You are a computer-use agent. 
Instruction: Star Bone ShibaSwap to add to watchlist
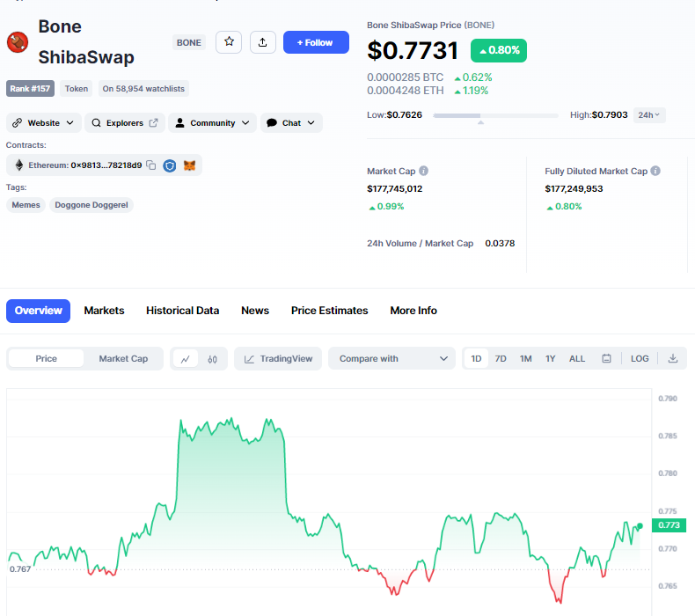(x=229, y=42)
